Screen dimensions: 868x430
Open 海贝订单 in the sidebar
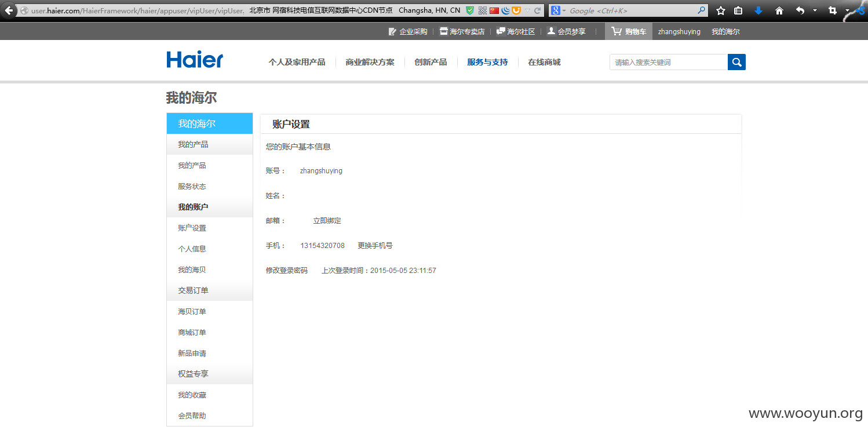pos(192,312)
